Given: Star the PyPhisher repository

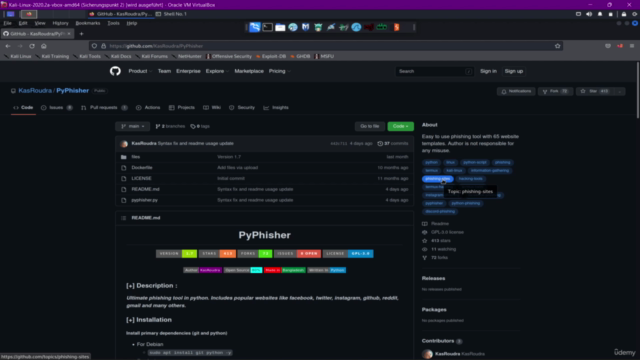Looking at the screenshot, I should [x=595, y=91].
